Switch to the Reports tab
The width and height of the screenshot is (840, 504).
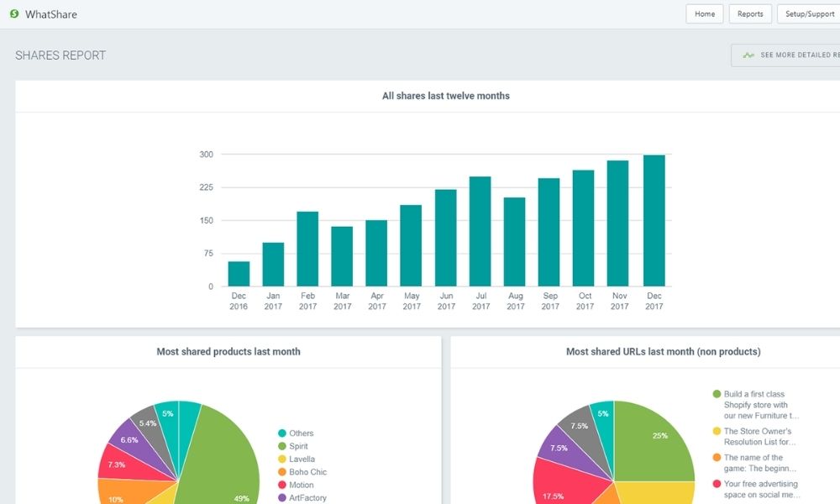[749, 13]
